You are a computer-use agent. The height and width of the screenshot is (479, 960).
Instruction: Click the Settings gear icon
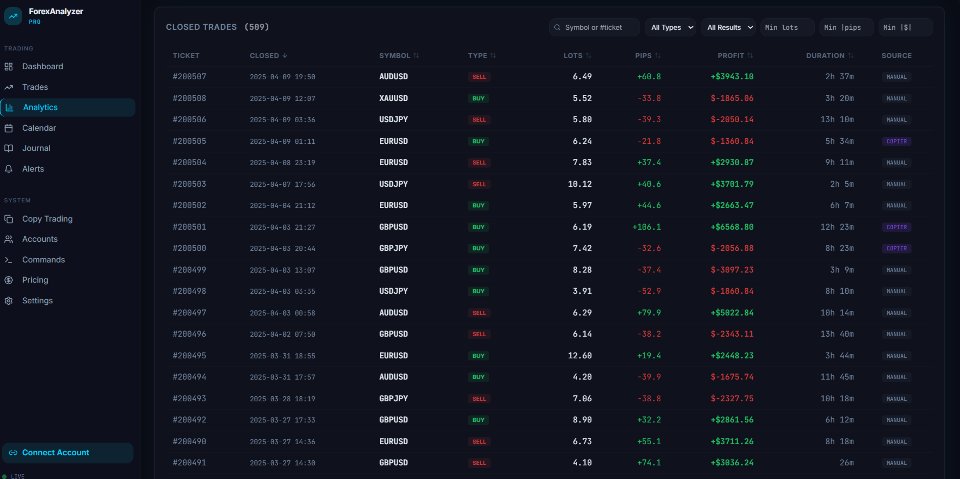[9, 301]
